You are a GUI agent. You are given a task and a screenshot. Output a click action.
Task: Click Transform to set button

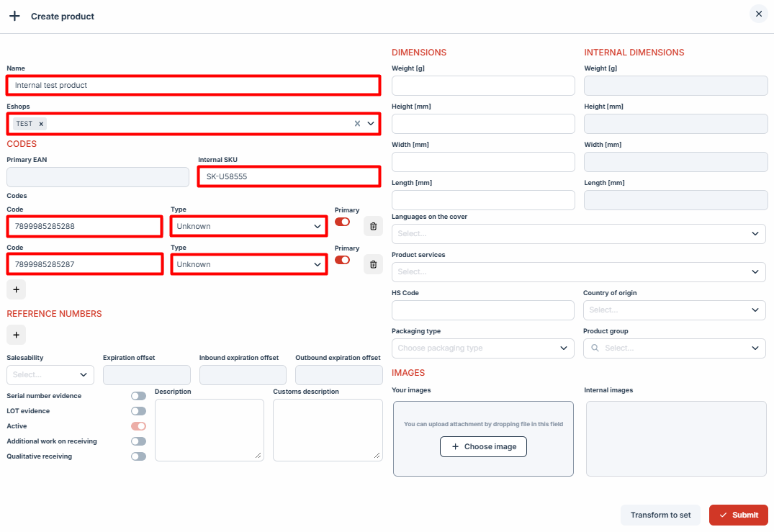tap(660, 515)
